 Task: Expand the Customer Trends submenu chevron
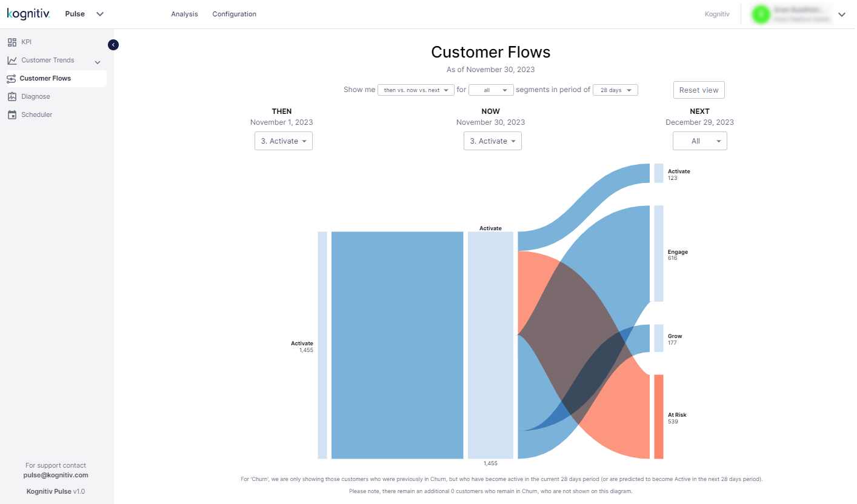point(98,62)
